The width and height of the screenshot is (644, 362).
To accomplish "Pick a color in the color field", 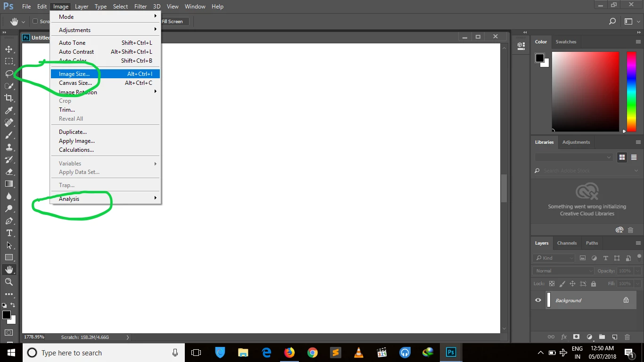I will [x=586, y=91].
